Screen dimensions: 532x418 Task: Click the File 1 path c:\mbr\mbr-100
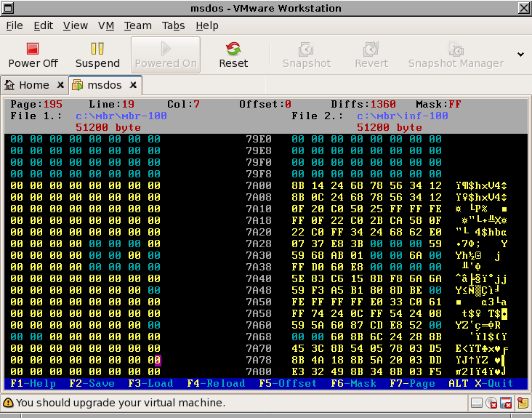(x=121, y=116)
